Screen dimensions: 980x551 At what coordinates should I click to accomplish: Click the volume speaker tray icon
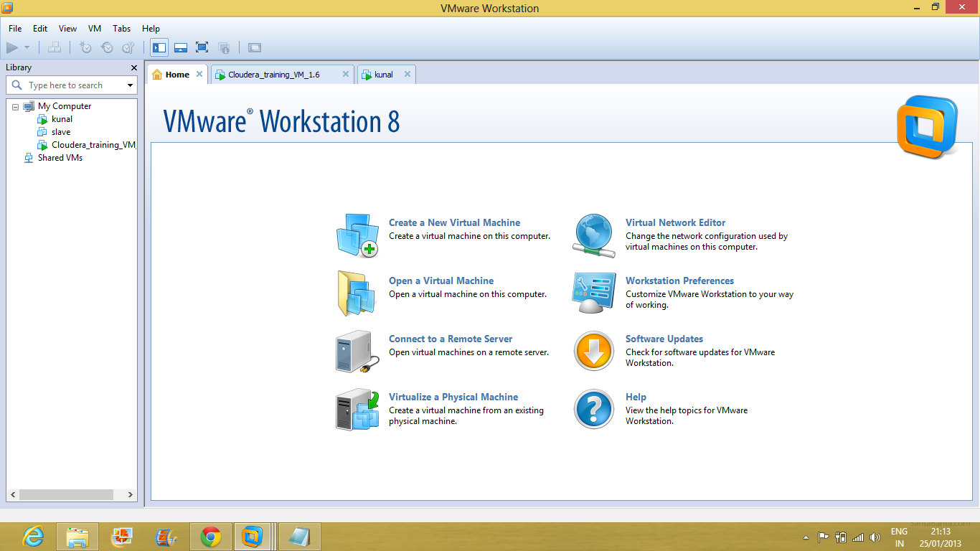pyautogui.click(x=875, y=537)
